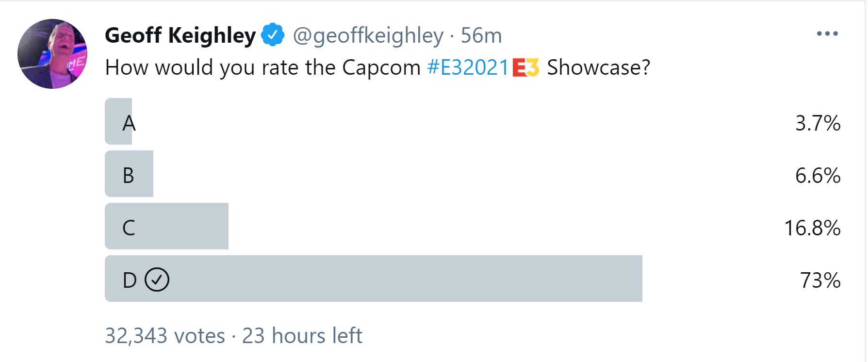Viewport: 868px width, 362px height.
Task: Select poll option A bar
Action: click(x=119, y=121)
